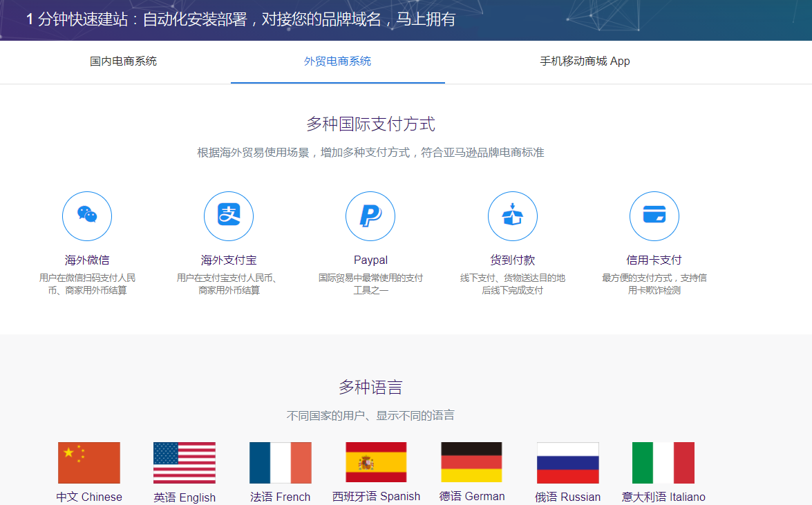Click the 海外支付宝 title

[228, 260]
